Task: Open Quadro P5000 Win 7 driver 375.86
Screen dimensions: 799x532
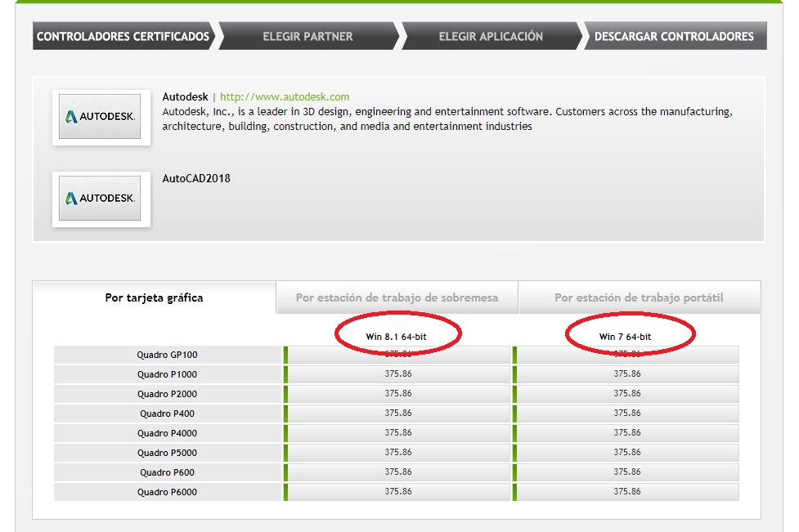Action: point(626,453)
